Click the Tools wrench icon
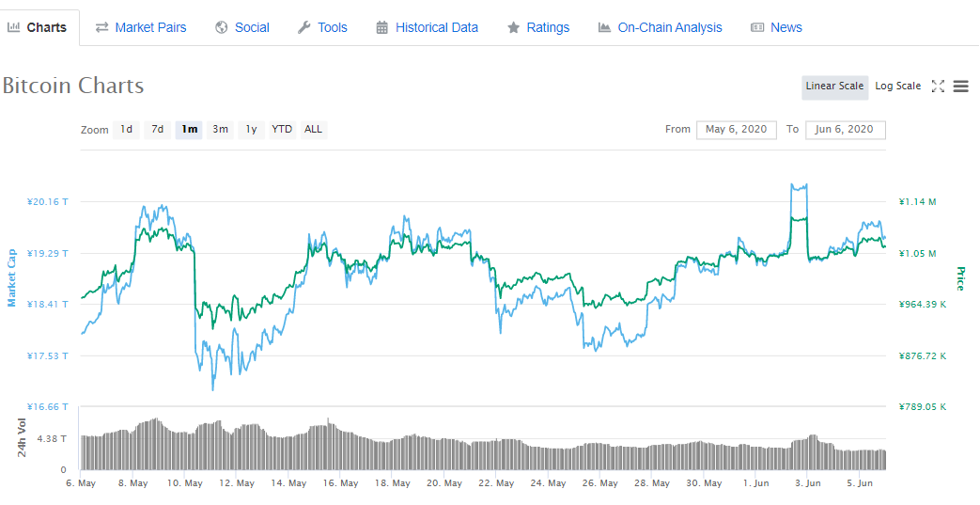 click(x=303, y=27)
